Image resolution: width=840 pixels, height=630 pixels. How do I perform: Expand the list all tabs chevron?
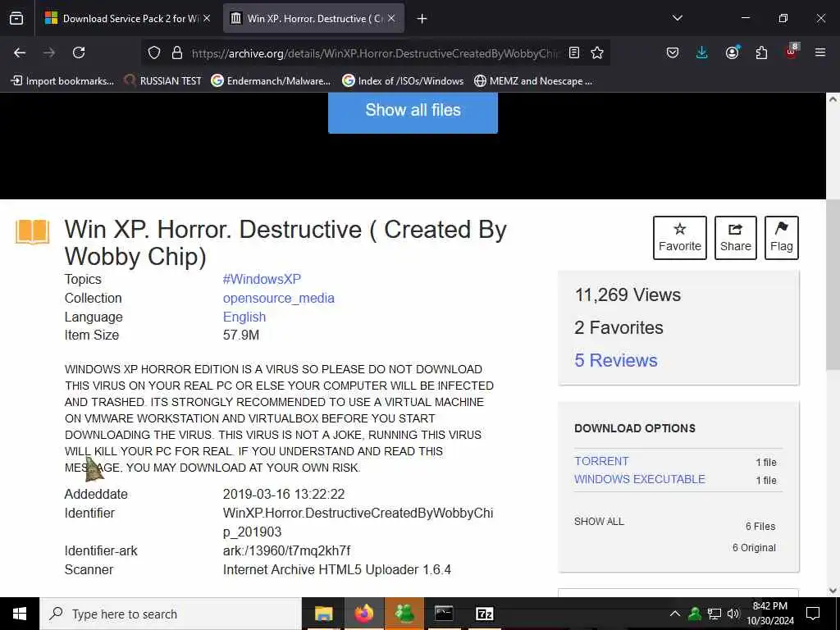[677, 18]
